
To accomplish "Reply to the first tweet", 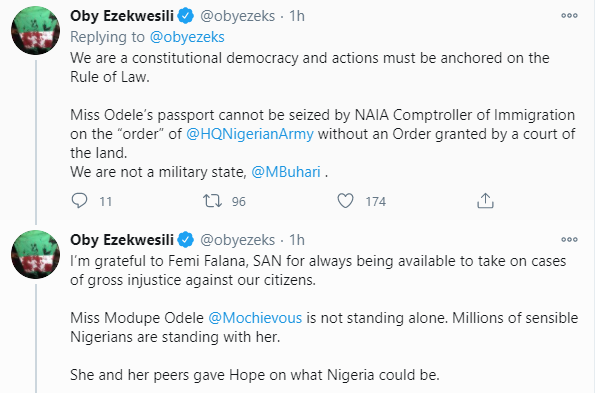I will tap(79, 201).
